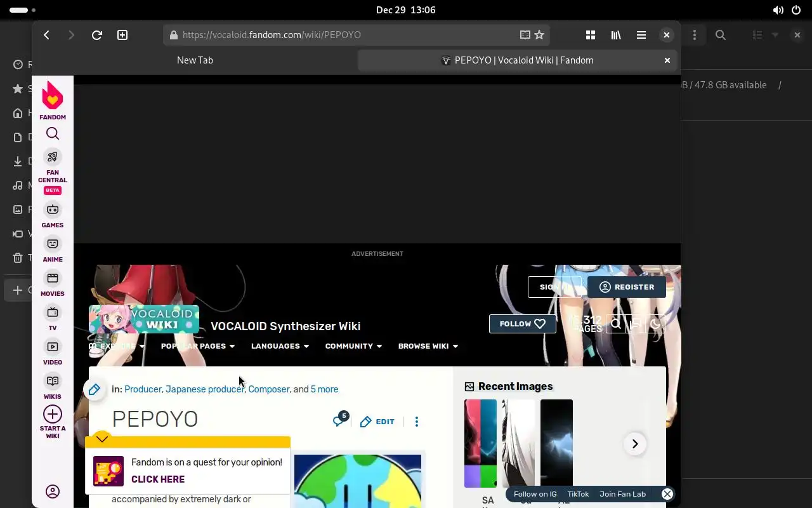Open the Anime category icon
The image size is (812, 508).
[53, 244]
